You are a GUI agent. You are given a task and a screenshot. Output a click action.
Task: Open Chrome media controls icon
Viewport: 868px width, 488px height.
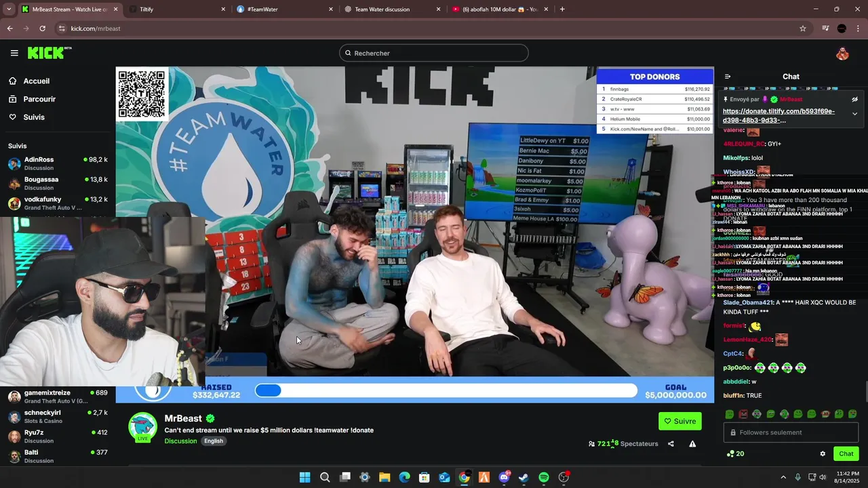[825, 28]
